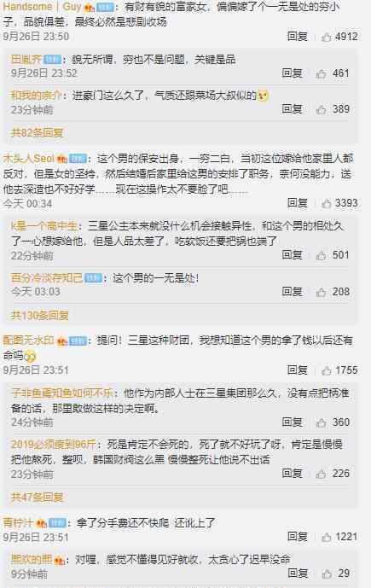Like the comment with 1755 likes
The height and width of the screenshot is (588, 371).
coord(327,370)
